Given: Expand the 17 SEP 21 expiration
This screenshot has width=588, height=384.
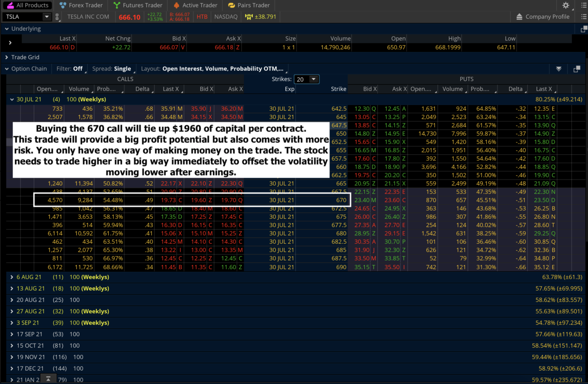Looking at the screenshot, I should click(11, 334).
